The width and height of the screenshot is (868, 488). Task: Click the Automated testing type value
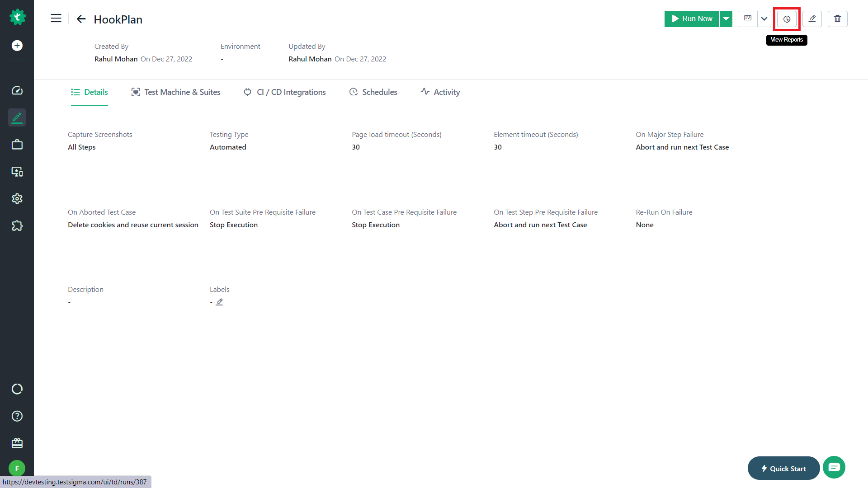pos(228,147)
